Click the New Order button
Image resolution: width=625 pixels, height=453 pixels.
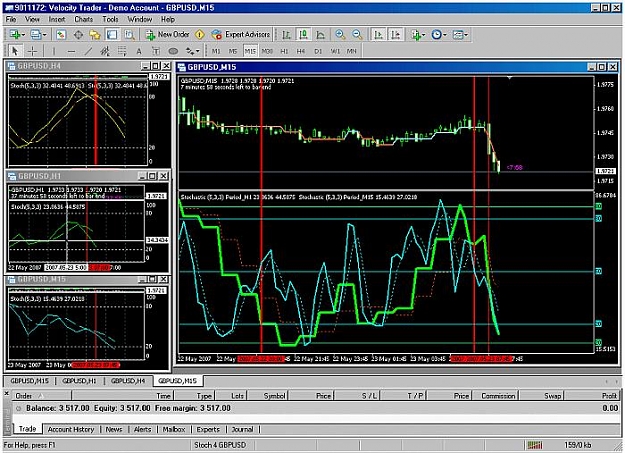click(x=168, y=35)
